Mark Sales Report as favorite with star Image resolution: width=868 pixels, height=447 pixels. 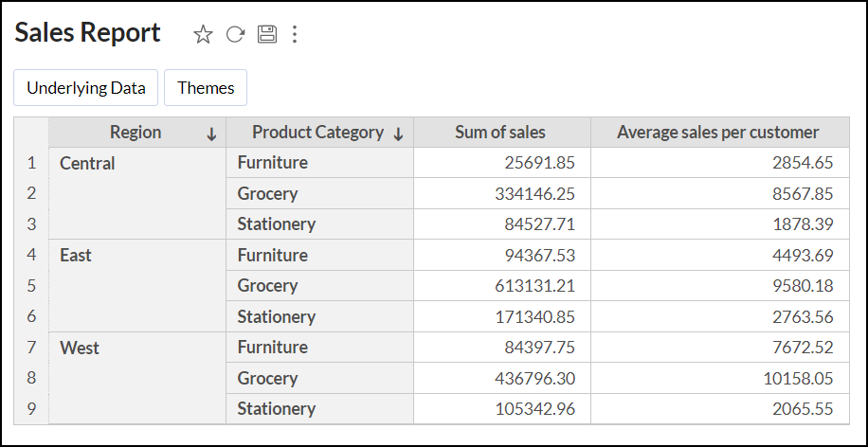click(203, 35)
